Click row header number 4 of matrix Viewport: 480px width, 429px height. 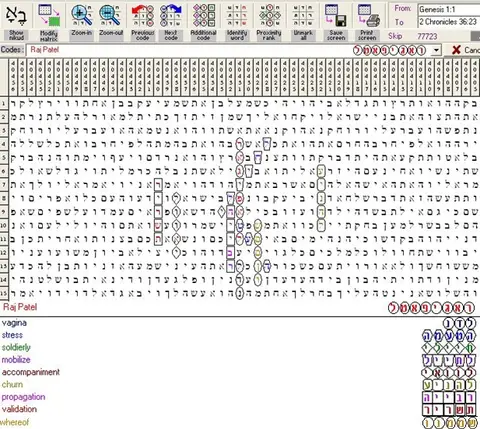coord(4,144)
